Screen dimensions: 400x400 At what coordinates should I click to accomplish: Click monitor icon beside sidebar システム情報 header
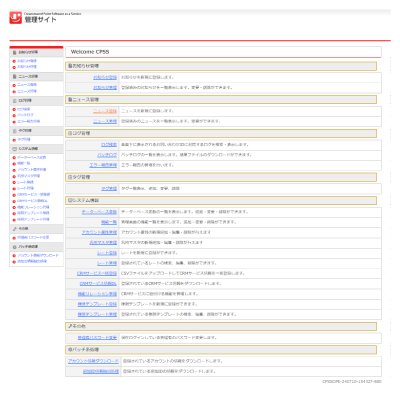click(14, 149)
